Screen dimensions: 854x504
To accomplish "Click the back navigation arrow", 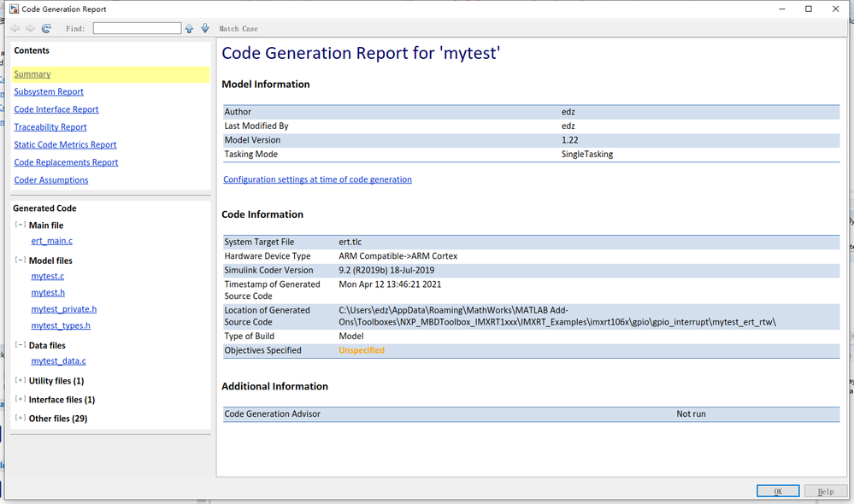I will (15, 28).
